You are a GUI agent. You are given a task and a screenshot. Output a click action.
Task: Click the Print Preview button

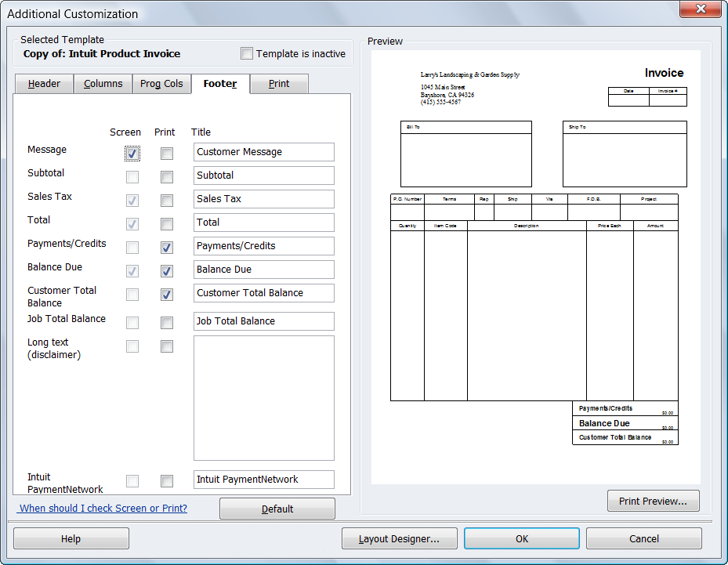(x=653, y=502)
